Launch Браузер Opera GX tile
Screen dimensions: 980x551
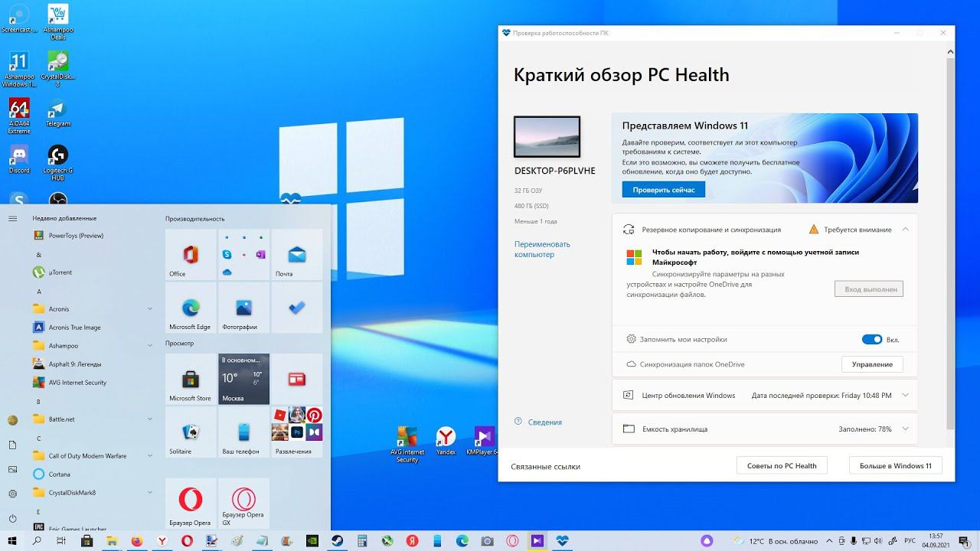[x=243, y=504]
